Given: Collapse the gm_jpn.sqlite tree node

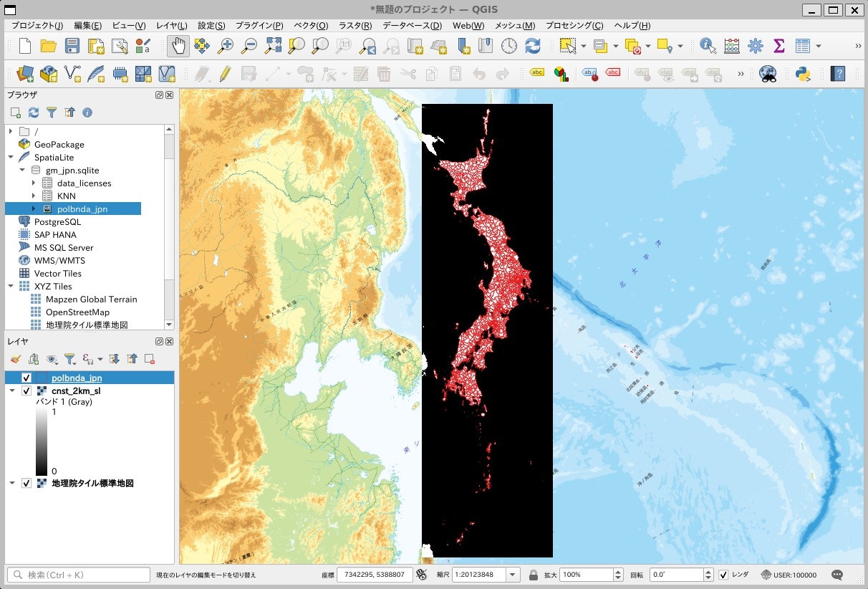Looking at the screenshot, I should coord(22,170).
